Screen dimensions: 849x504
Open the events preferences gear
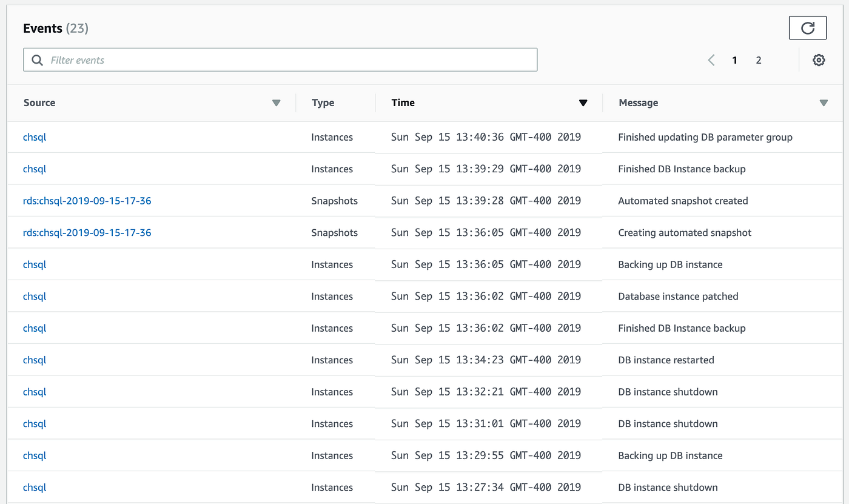(x=819, y=60)
